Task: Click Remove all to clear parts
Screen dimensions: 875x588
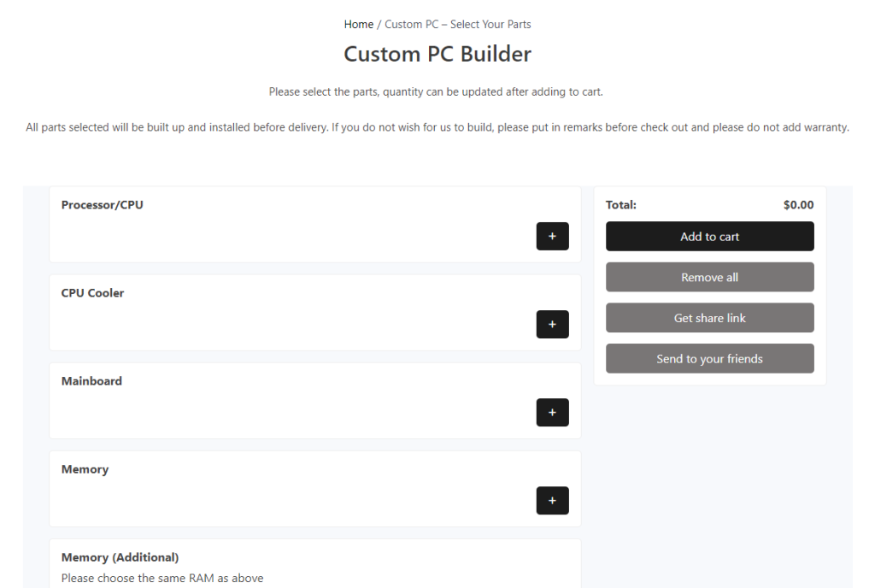Action: (710, 277)
